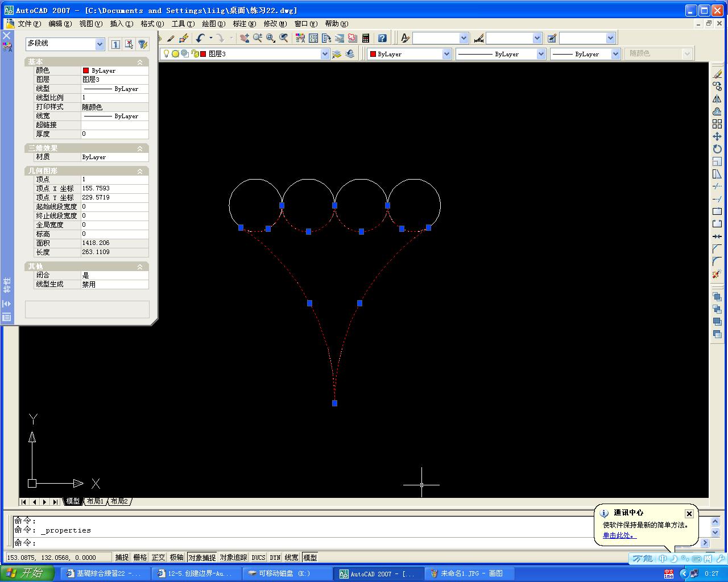
Task: Toggle 对象追踪 object snap tracking
Action: click(x=234, y=558)
